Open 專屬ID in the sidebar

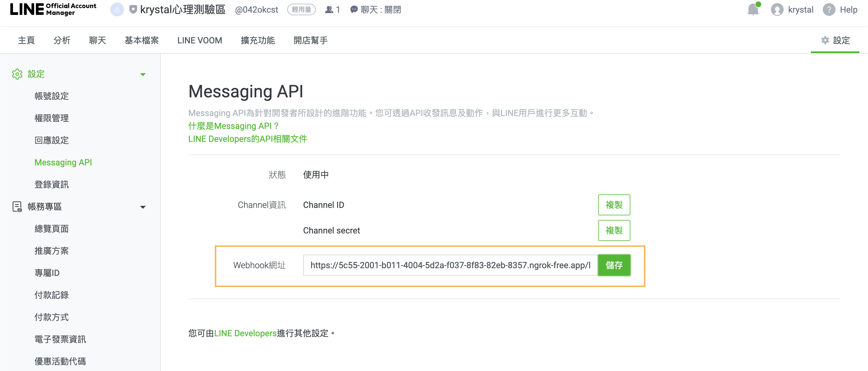[47, 273]
